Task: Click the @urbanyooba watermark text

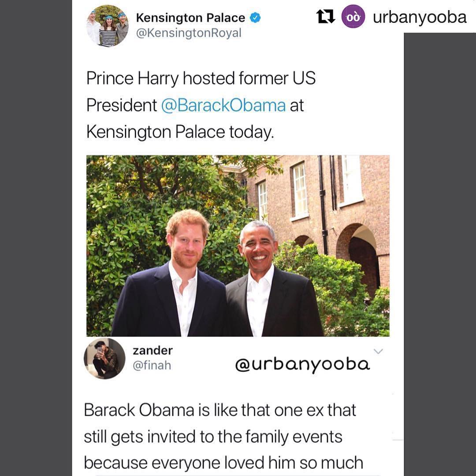Action: (x=302, y=365)
